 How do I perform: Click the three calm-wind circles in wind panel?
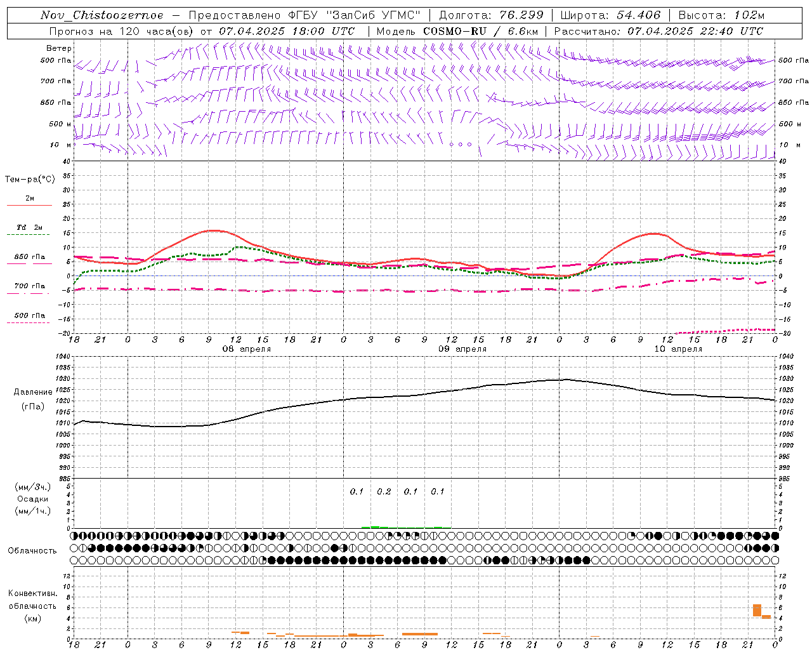click(461, 145)
